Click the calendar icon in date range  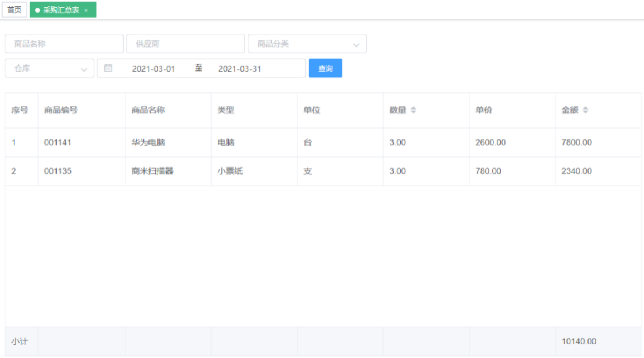pyautogui.click(x=108, y=68)
